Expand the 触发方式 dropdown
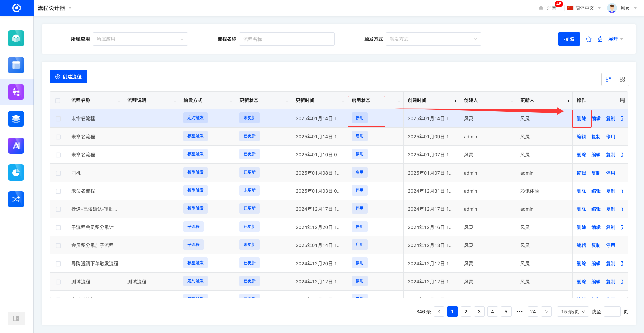This screenshot has width=644, height=333. point(433,39)
